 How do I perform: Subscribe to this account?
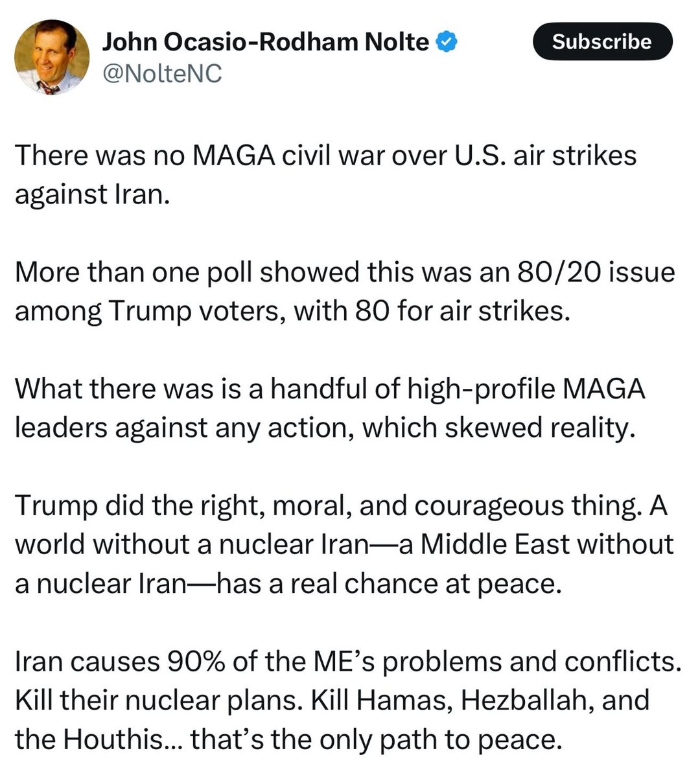[602, 41]
